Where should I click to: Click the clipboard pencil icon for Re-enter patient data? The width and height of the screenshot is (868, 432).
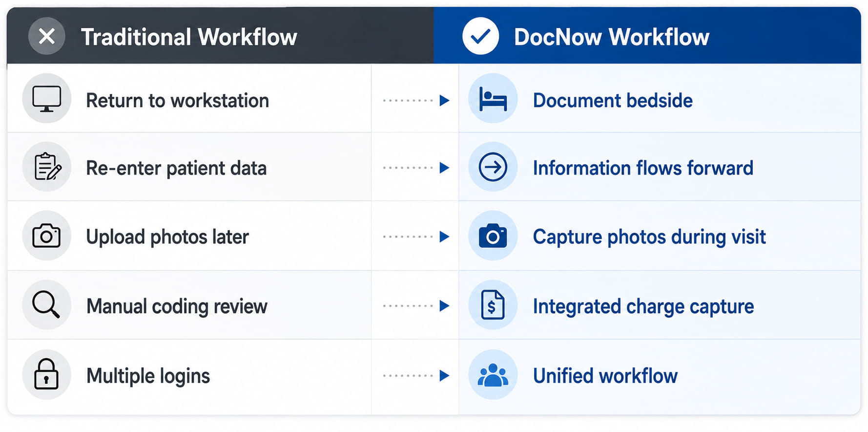click(47, 167)
